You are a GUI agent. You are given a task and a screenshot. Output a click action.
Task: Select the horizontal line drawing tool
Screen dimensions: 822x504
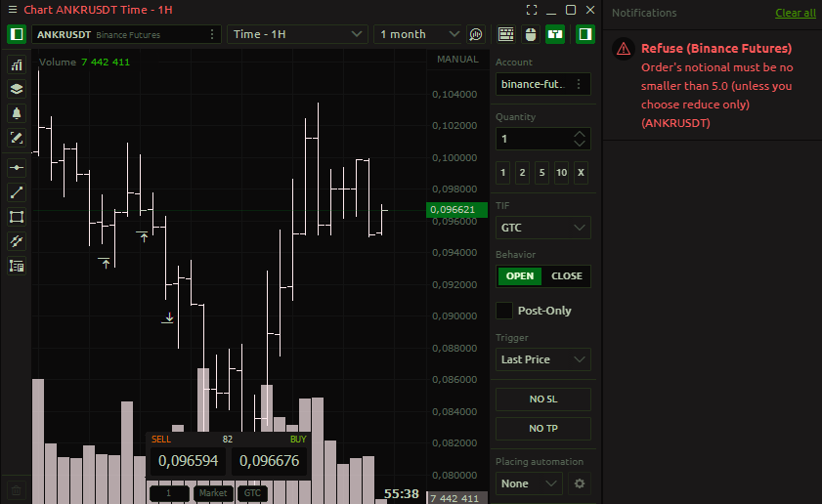[x=17, y=167]
